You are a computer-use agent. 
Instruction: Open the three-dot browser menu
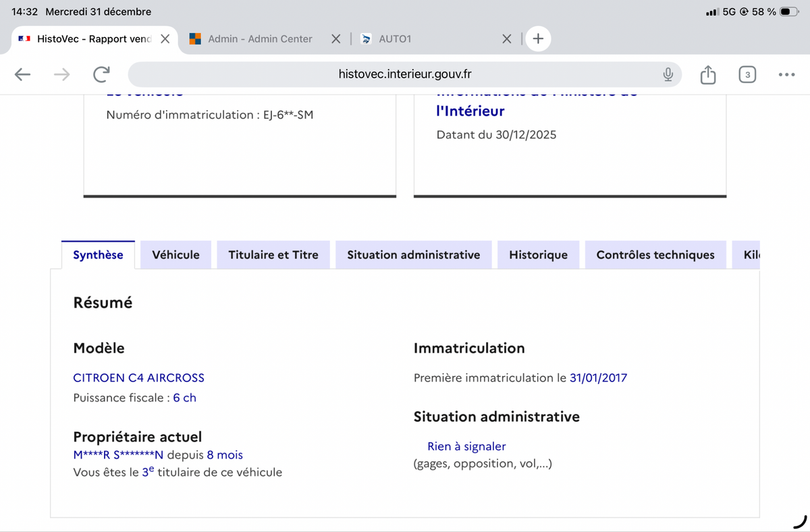[786, 74]
